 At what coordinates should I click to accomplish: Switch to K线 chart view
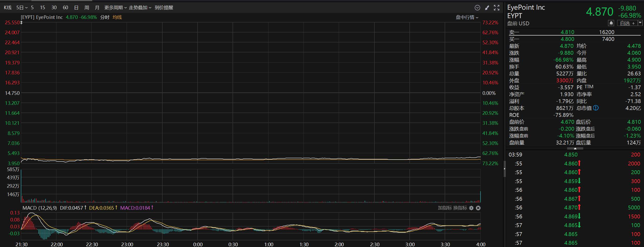(8, 8)
